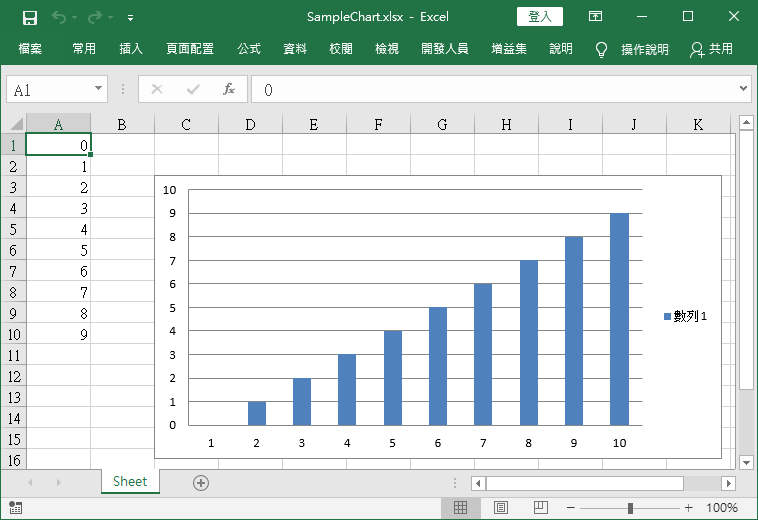This screenshot has height=520, width=758.
Task: Select the Sheet worksheet tab
Action: (130, 481)
